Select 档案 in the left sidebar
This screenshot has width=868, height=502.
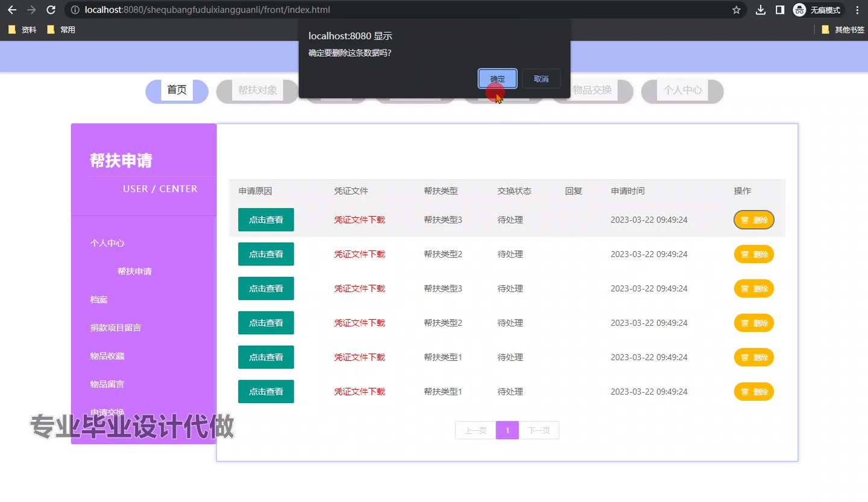pos(99,300)
